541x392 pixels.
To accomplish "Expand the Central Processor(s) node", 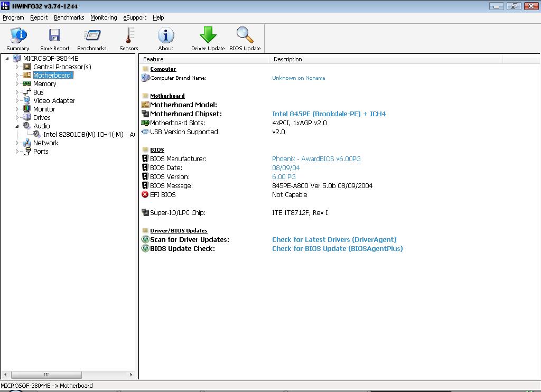I will (17, 67).
